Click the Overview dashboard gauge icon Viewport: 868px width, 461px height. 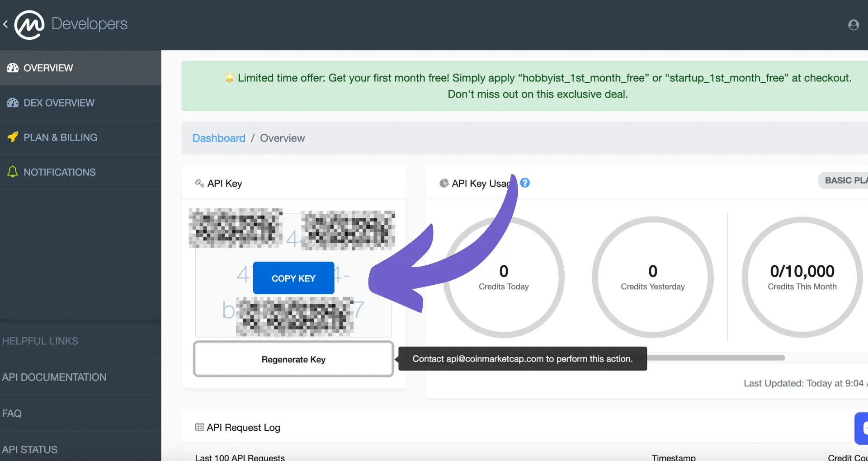tap(13, 68)
